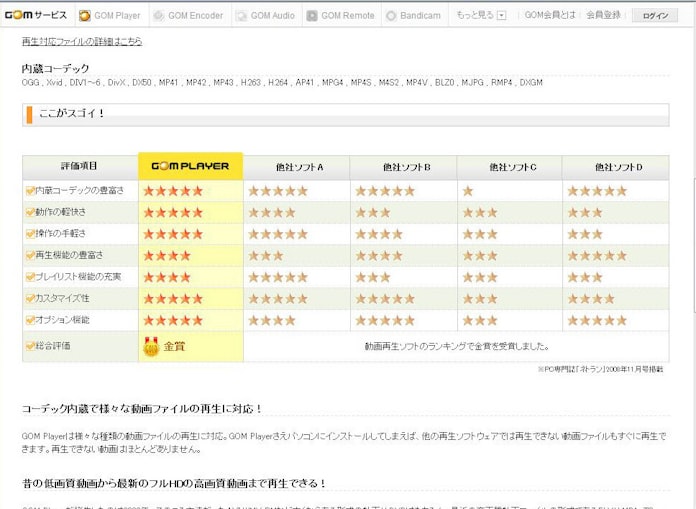Open the GOM Remote tab

click(x=342, y=16)
